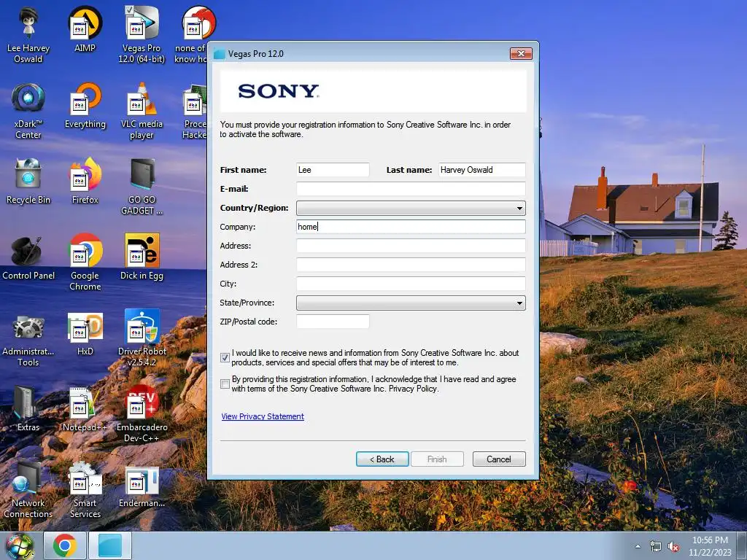Open the Driver Robot v2.5.4.2 shortcut
The width and height of the screenshot is (747, 560).
point(142,338)
